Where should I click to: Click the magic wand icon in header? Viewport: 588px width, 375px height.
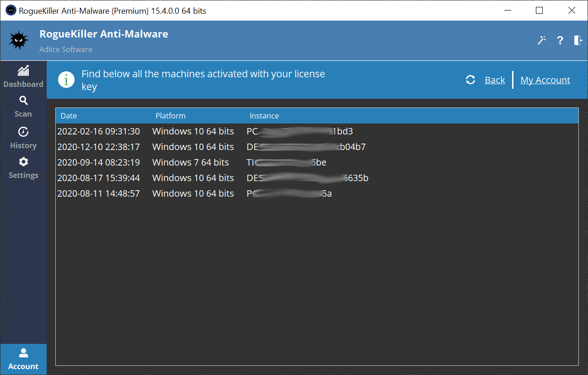pos(542,40)
